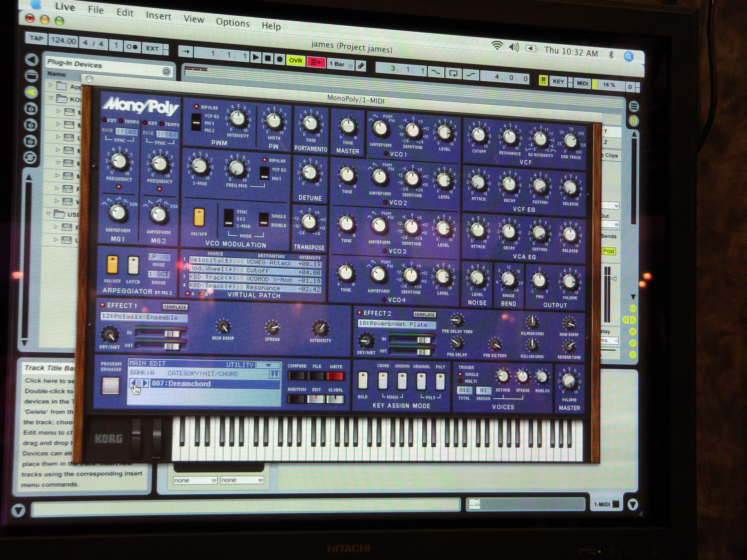747x560 pixels.
Task: Toggle the OVR overdub switch
Action: click(295, 61)
